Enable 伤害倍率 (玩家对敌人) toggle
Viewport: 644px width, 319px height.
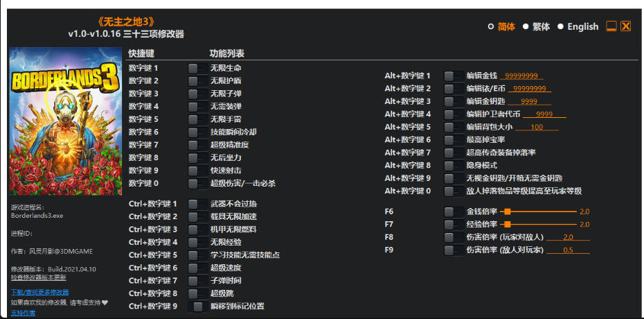pos(454,237)
